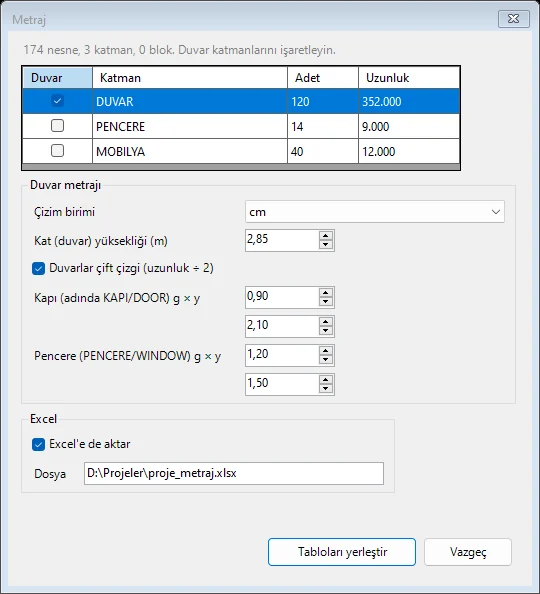Select the PENCERE layer name cell
This screenshot has width=540, height=594.
point(190,127)
